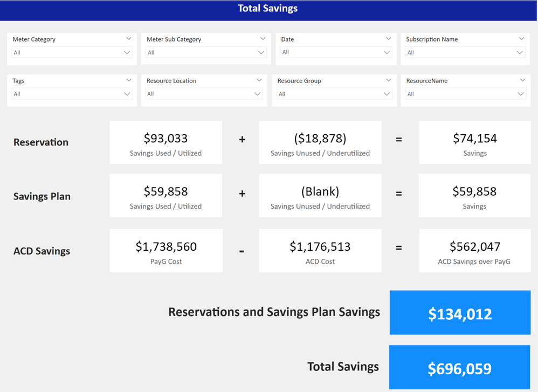The height and width of the screenshot is (392, 538).
Task: Expand the Resource Group 'All' dropdown
Action: pos(334,94)
